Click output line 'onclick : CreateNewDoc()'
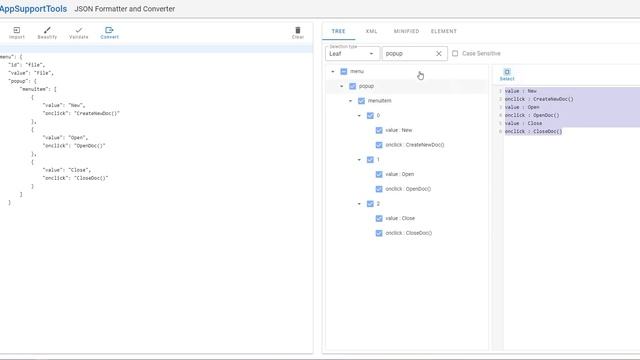Viewport: 640px width, 360px height. click(539, 99)
